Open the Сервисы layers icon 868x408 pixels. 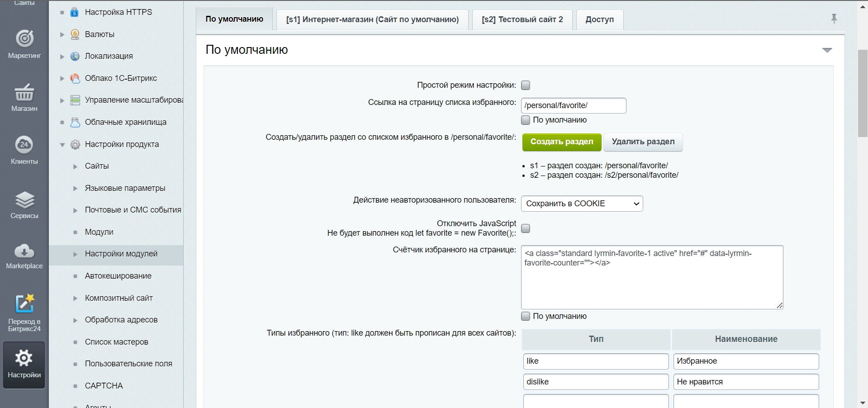click(24, 199)
